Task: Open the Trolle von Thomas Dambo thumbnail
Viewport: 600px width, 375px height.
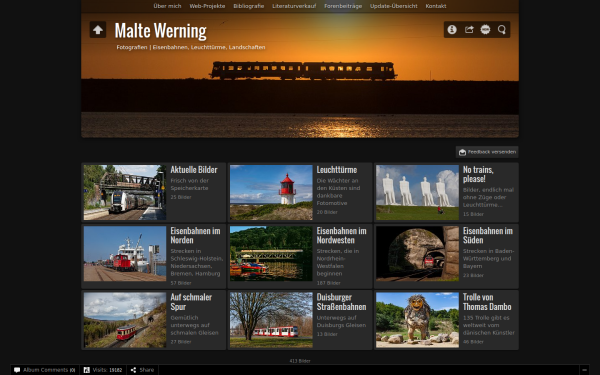Action: pos(417,320)
